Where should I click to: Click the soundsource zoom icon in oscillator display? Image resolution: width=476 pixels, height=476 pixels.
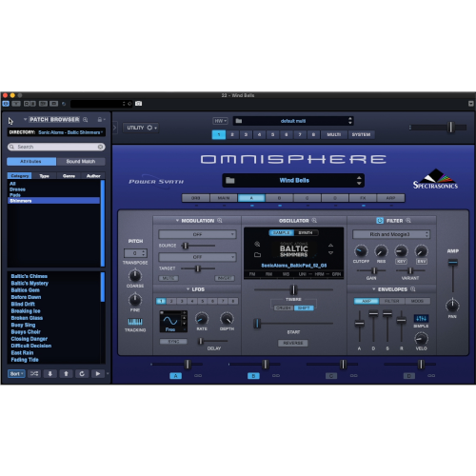(x=257, y=244)
